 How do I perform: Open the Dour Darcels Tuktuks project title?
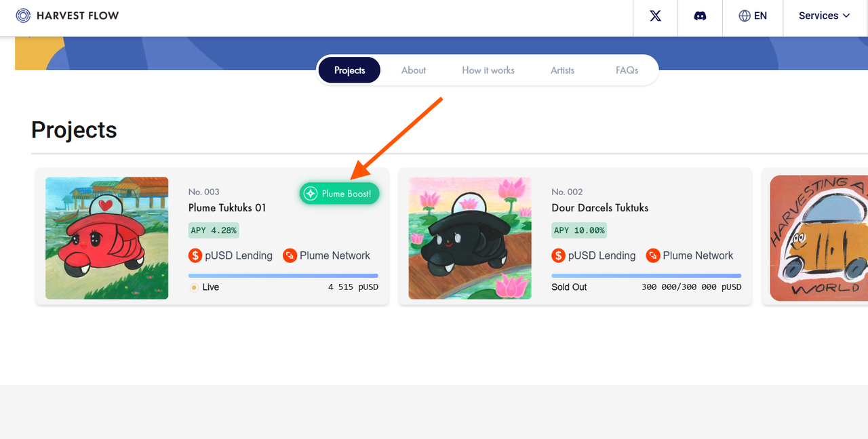600,208
